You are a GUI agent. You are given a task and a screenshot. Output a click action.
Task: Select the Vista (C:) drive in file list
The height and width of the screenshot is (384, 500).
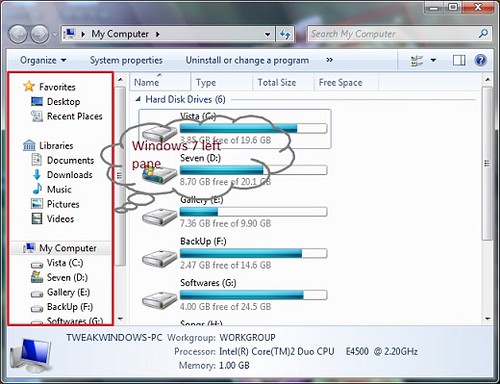click(x=235, y=129)
